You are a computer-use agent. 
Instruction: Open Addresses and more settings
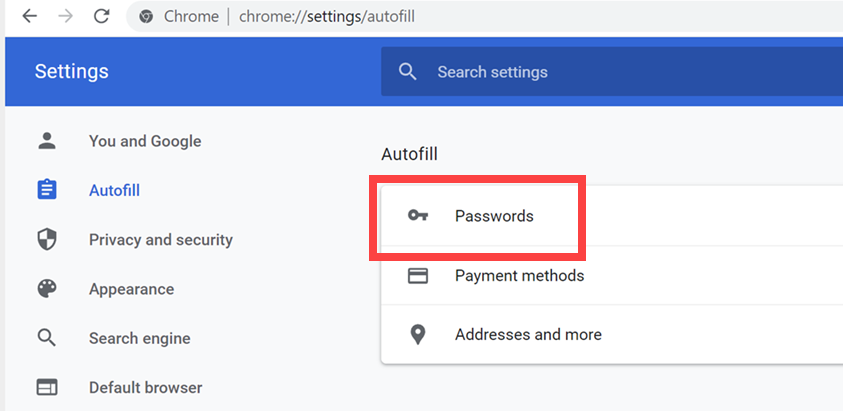pos(528,335)
